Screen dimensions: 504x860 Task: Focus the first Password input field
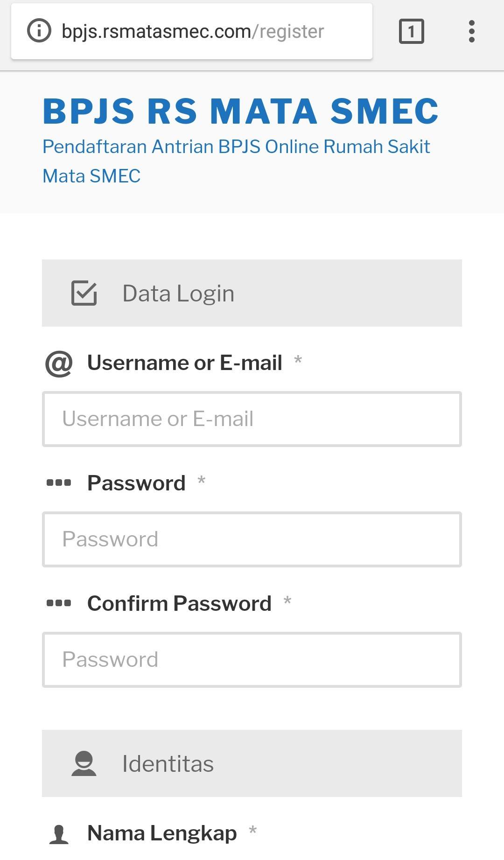click(x=252, y=539)
